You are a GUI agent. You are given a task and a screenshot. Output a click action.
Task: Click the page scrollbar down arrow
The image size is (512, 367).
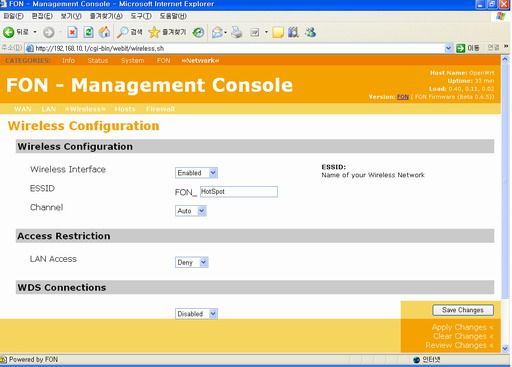point(505,349)
